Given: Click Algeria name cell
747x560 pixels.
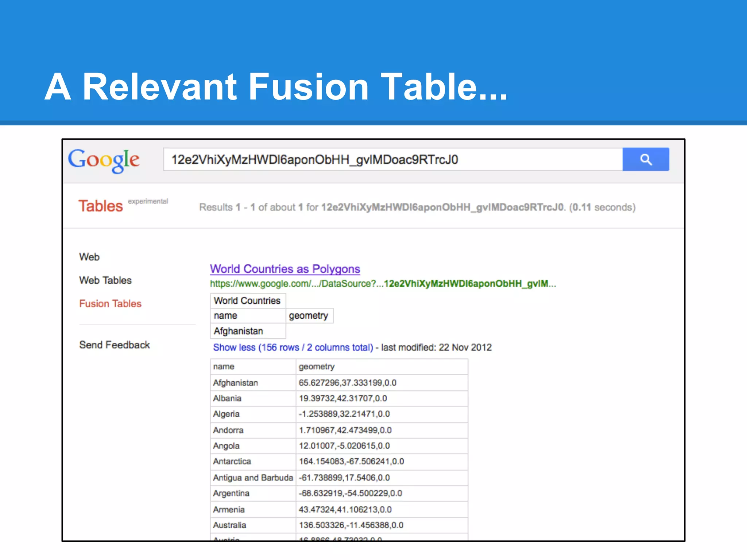Looking at the screenshot, I should click(x=253, y=414).
